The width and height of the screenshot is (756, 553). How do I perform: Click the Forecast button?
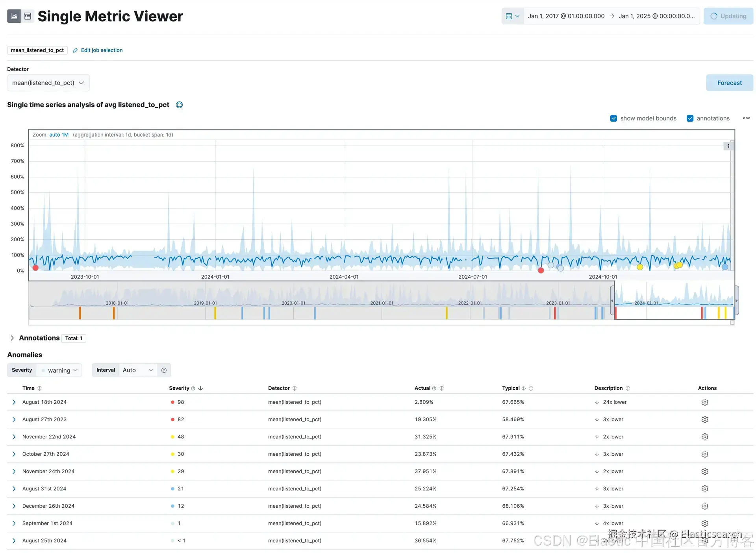[x=729, y=83]
